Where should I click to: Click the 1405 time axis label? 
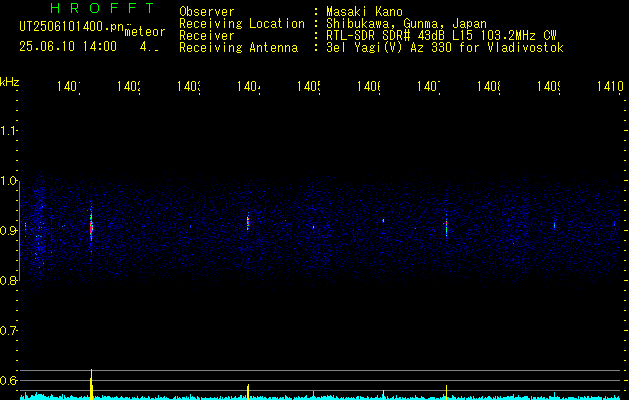pos(308,87)
